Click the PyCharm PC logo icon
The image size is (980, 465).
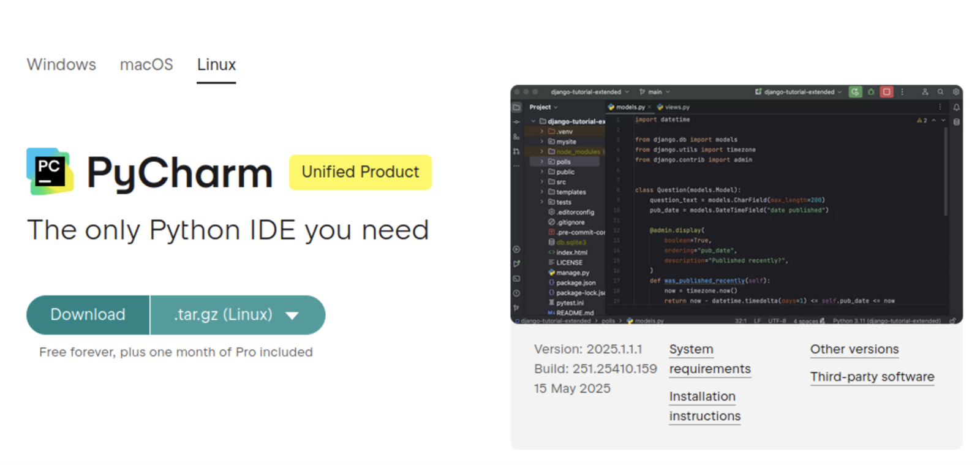pyautogui.click(x=50, y=172)
